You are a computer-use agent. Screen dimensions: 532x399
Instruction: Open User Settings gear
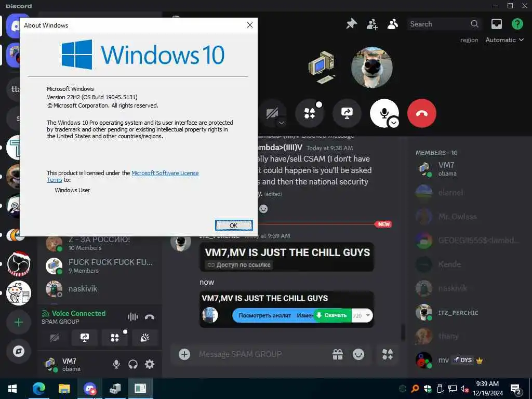[x=150, y=364]
